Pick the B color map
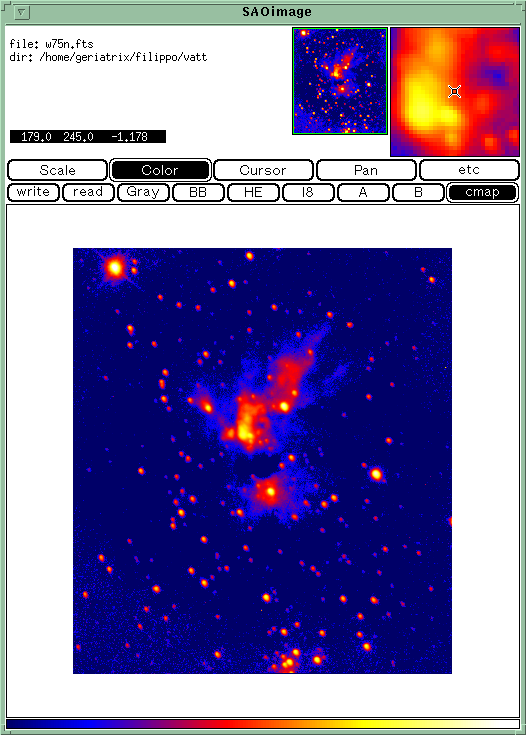 click(418, 192)
